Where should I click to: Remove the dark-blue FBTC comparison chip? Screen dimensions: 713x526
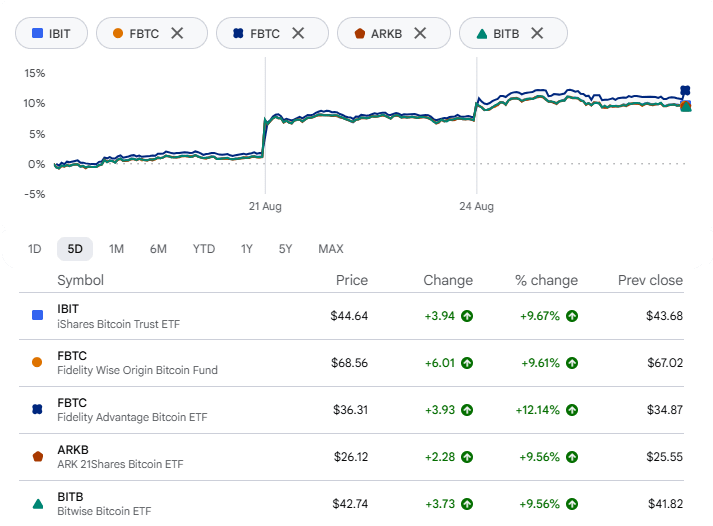(x=298, y=33)
